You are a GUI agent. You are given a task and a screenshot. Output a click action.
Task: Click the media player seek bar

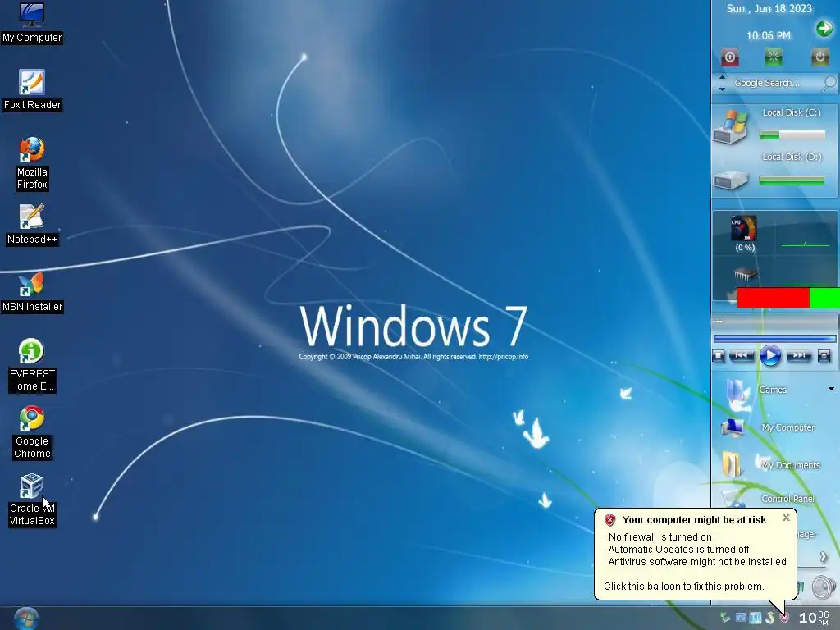coord(774,339)
